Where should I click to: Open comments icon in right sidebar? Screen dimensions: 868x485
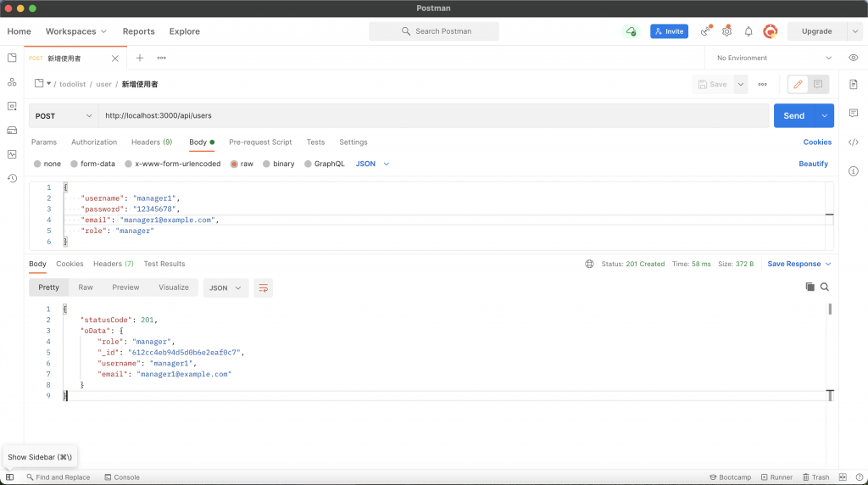[x=853, y=113]
